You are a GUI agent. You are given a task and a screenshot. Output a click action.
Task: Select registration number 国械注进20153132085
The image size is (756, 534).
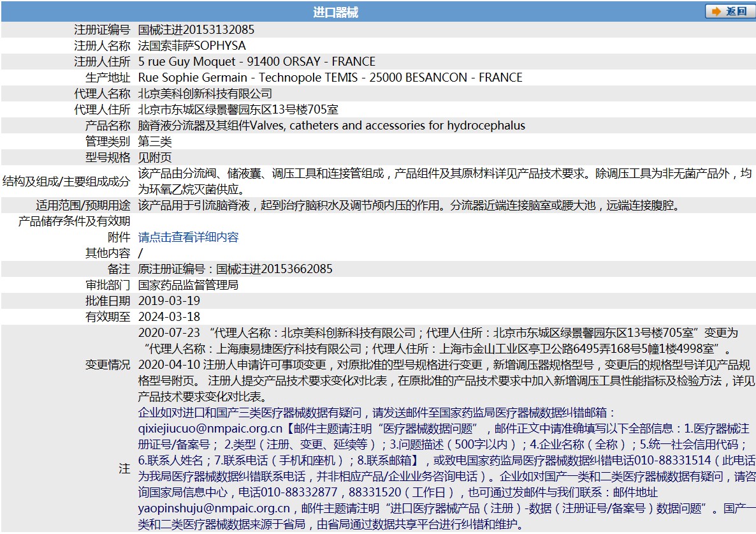tap(196, 29)
